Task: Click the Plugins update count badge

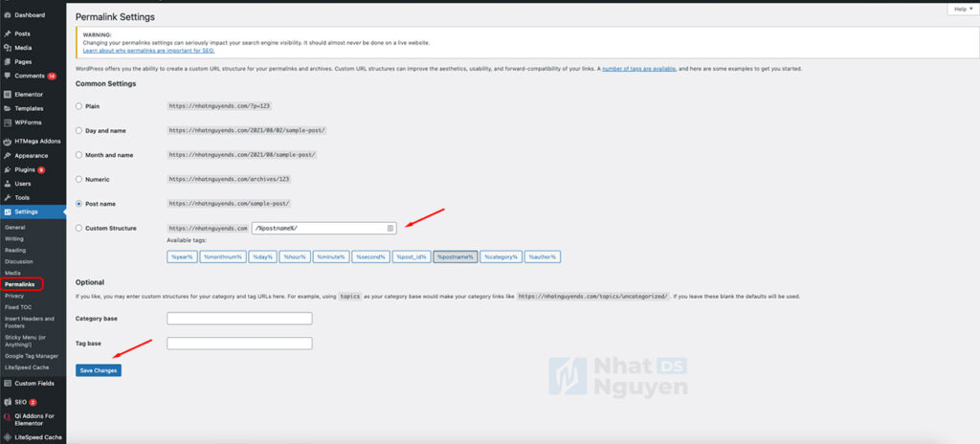Action: tap(41, 170)
